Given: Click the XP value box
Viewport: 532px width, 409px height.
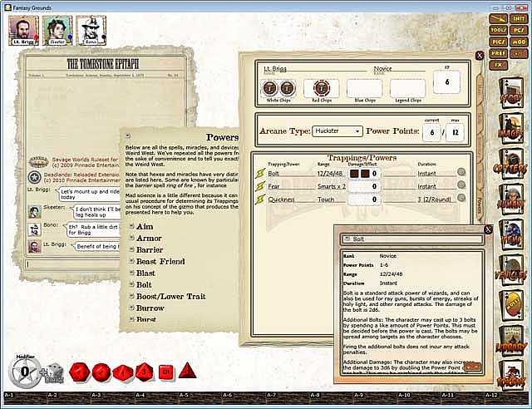Looking at the screenshot, I should point(447,81).
